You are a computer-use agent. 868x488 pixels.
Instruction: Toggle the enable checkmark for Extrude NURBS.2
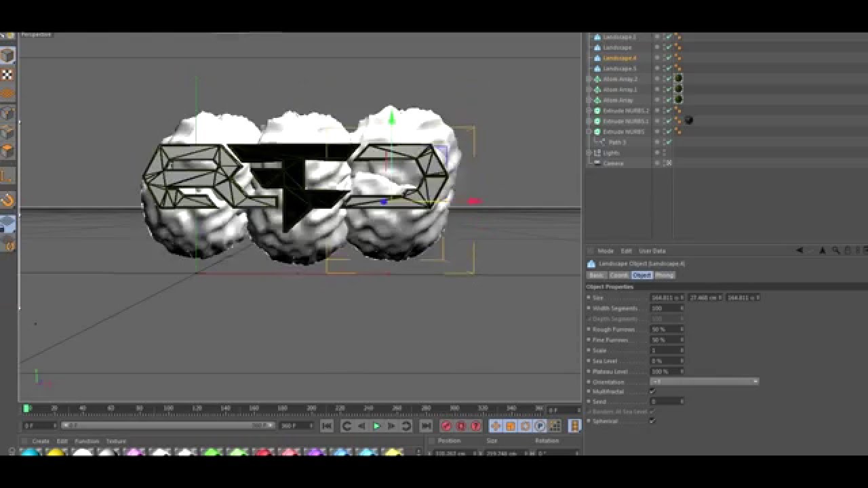tap(667, 110)
